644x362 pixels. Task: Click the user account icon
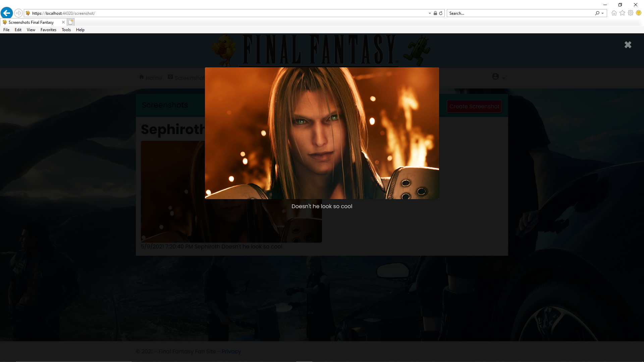495,76
